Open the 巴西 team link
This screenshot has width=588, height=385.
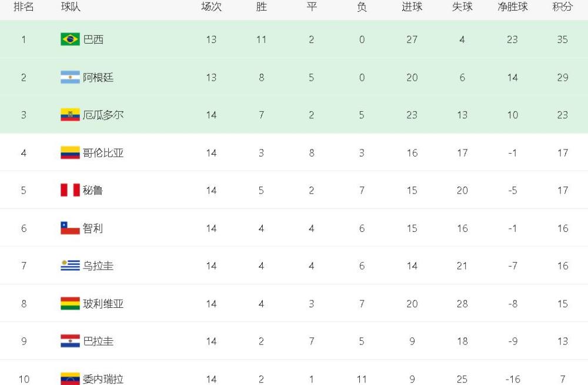(x=93, y=39)
